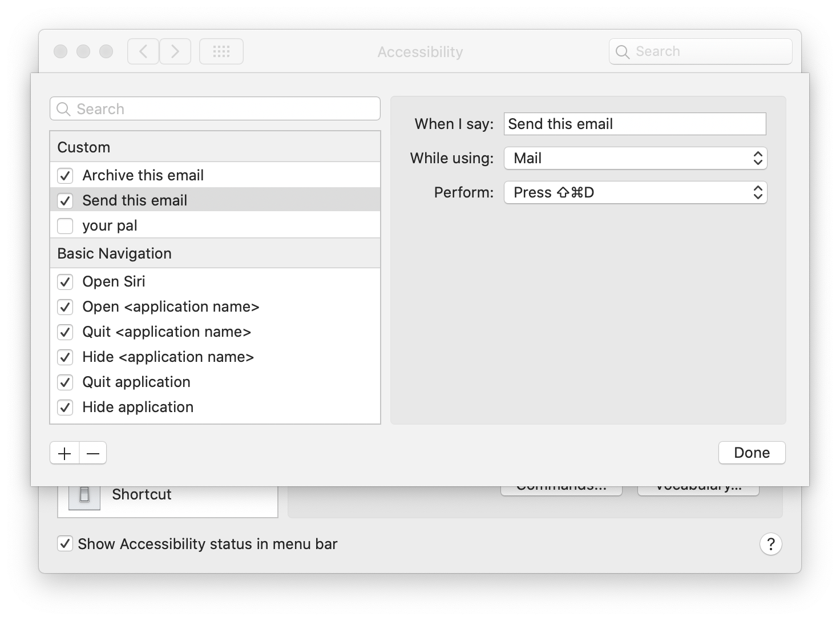
Task: Select Send this email row text
Action: point(135,200)
